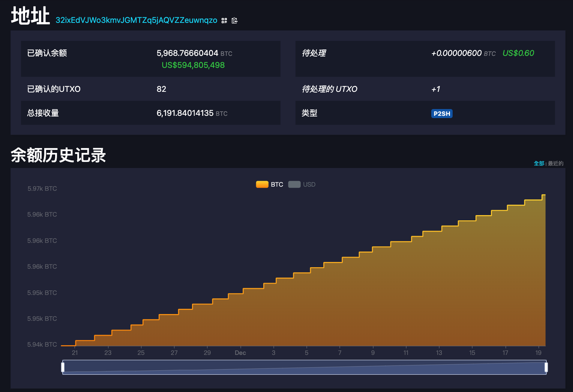The image size is (573, 392).
Task: Click right handle of chart range slider
Action: pyautogui.click(x=546, y=367)
